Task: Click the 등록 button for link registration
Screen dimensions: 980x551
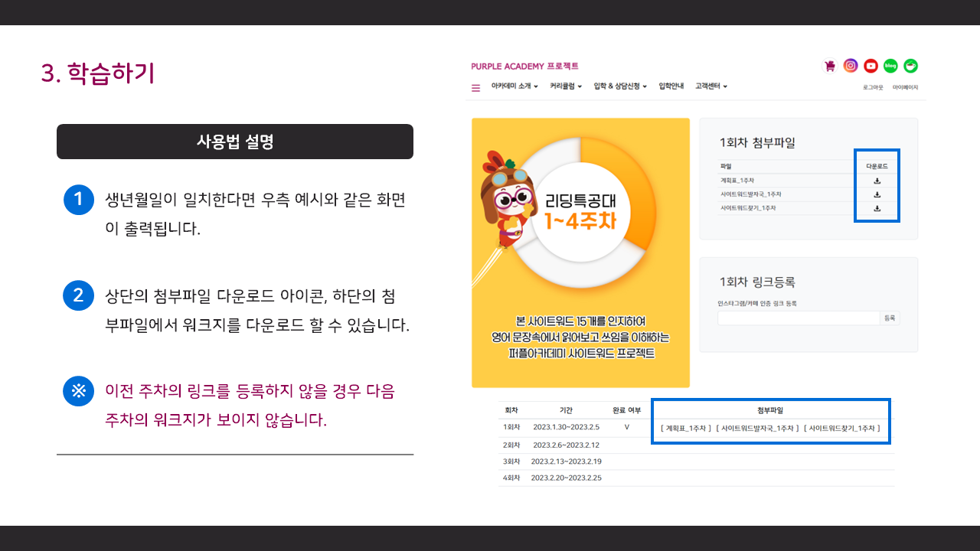Action: click(889, 318)
